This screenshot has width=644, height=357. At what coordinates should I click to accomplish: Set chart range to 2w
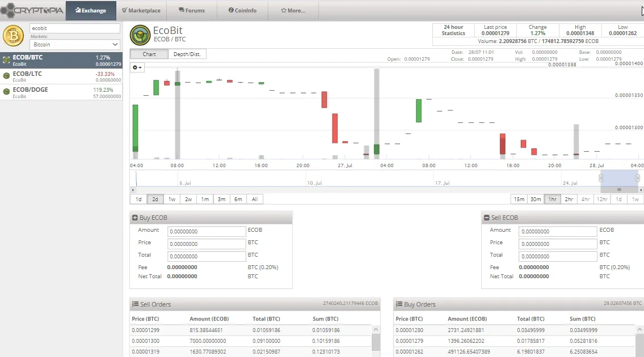[188, 199]
